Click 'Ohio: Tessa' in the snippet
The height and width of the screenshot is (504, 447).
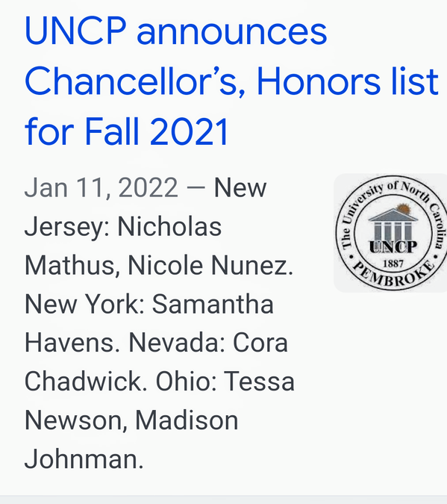coord(225,382)
